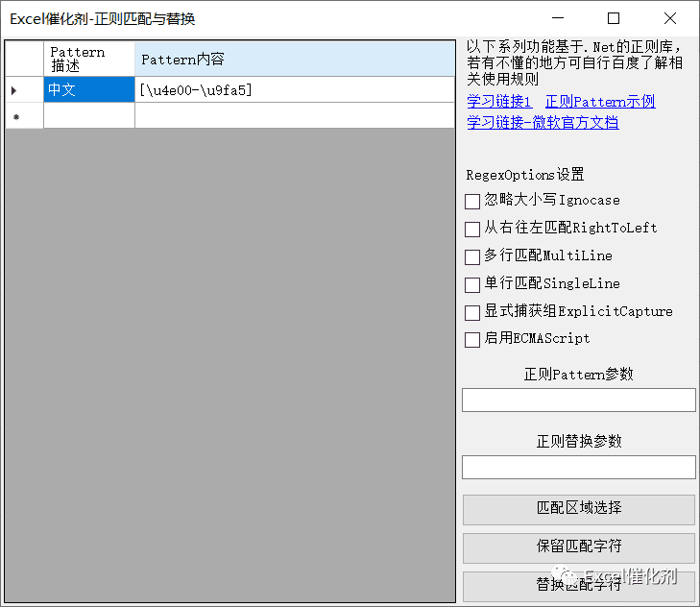The height and width of the screenshot is (607, 700).
Task: Select the current row arrow header
Action: point(25,89)
